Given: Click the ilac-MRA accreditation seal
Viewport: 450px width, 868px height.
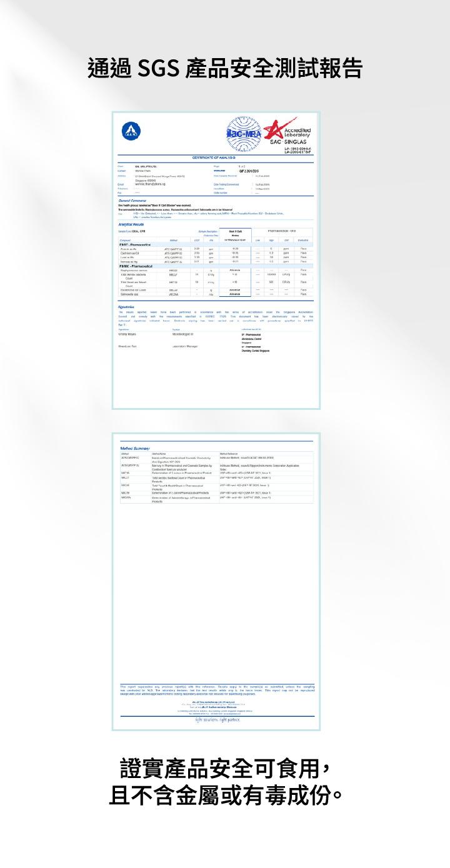Looking at the screenshot, I should [244, 133].
